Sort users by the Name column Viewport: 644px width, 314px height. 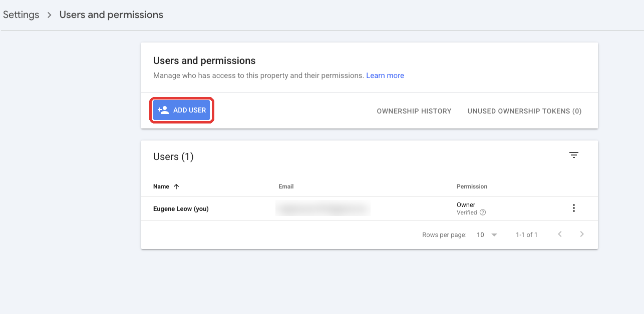(x=166, y=186)
